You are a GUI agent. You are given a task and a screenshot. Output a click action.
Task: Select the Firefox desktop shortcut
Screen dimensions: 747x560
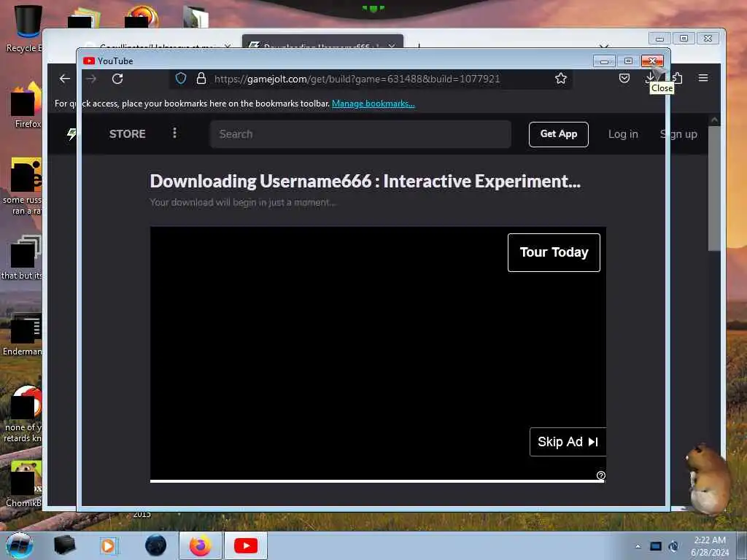[x=26, y=106]
